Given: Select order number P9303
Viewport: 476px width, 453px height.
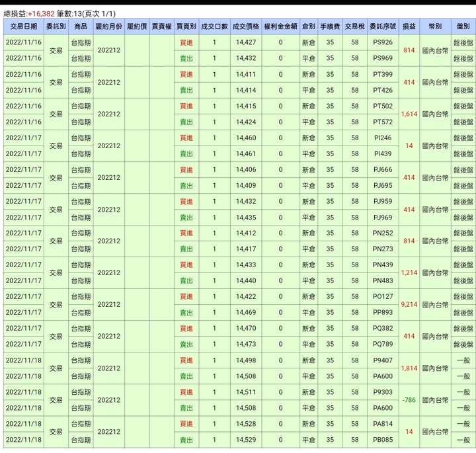Looking at the screenshot, I should 383,392.
